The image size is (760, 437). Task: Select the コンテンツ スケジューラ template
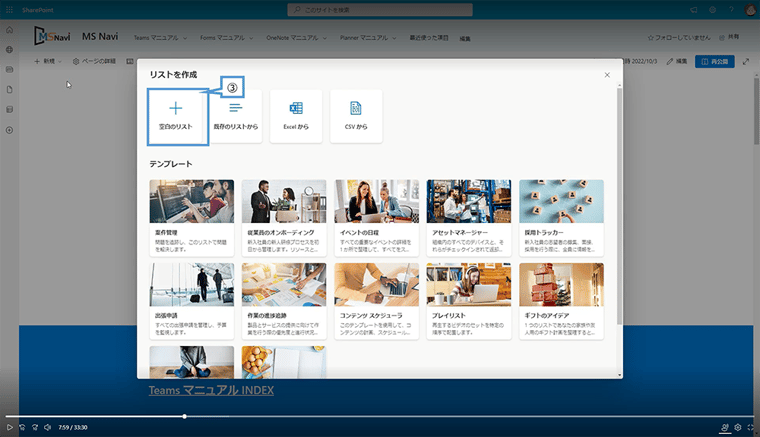click(x=377, y=301)
